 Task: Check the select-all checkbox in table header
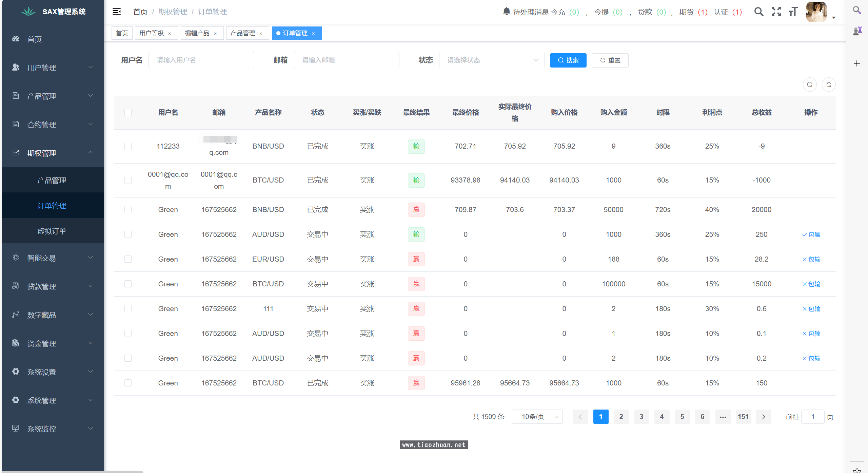coord(128,113)
